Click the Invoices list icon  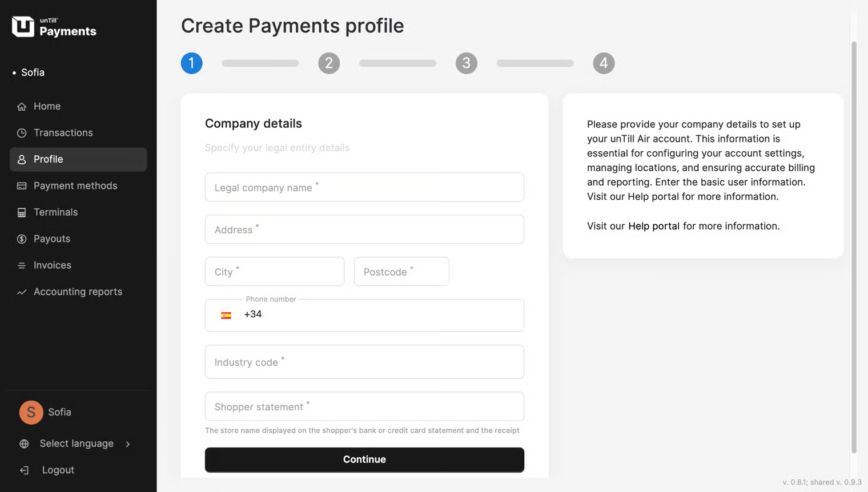coord(22,265)
